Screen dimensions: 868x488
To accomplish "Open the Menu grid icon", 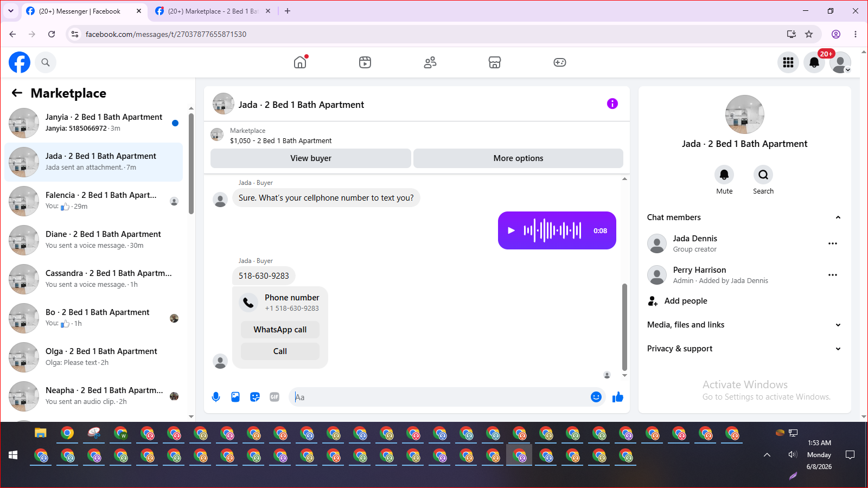I will point(788,62).
